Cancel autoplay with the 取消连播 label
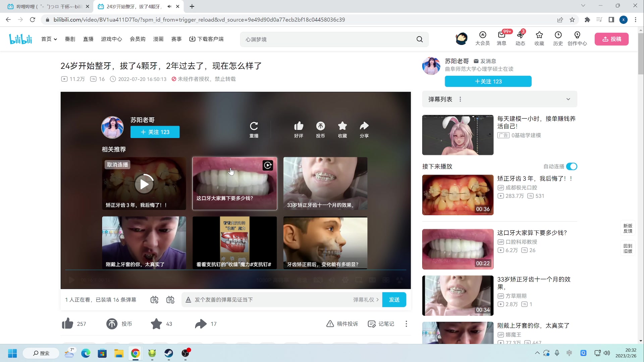This screenshot has height=362, width=644. click(x=117, y=165)
